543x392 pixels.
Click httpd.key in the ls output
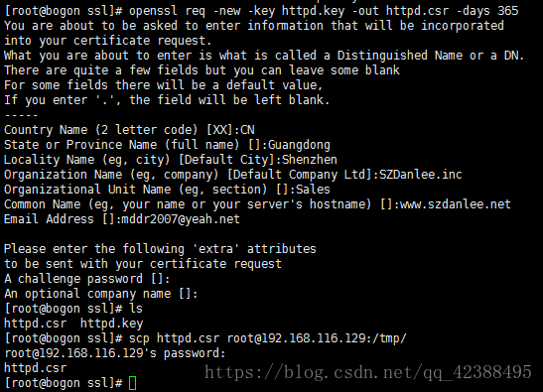click(111, 324)
